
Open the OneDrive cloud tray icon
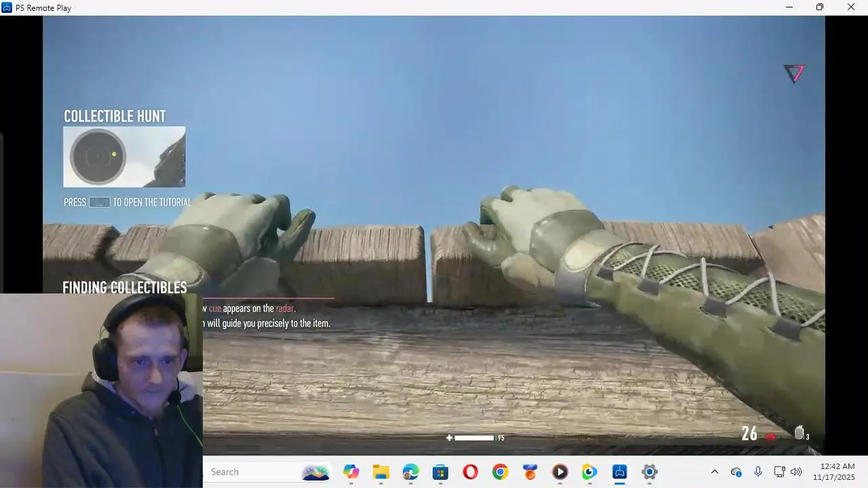tap(736, 472)
